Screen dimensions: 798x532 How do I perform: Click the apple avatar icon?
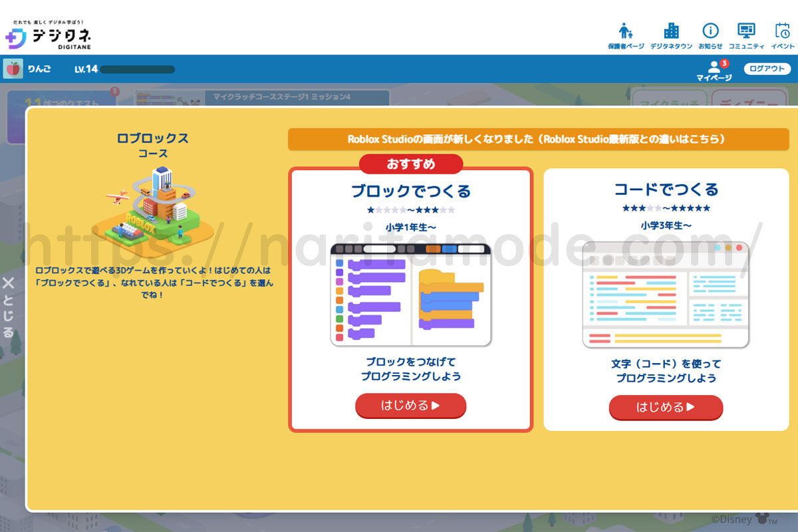[13, 68]
